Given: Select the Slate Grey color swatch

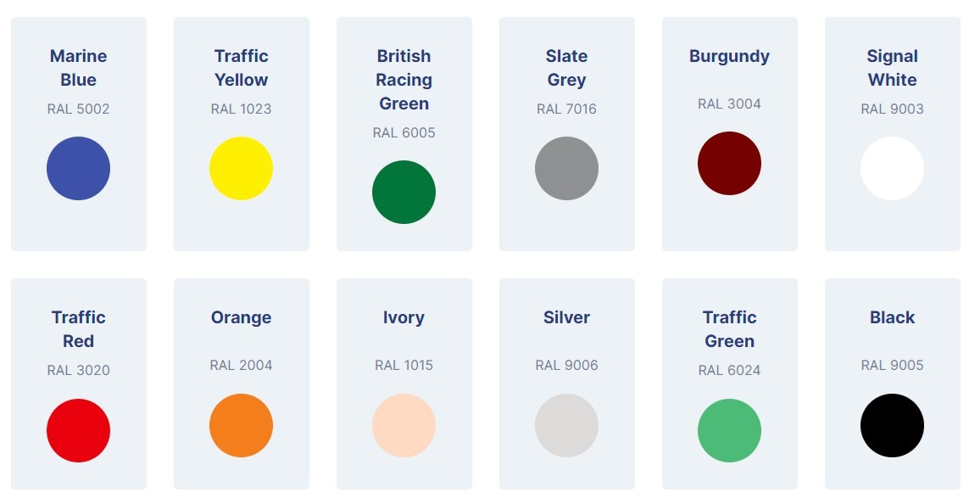Looking at the screenshot, I should point(566,168).
